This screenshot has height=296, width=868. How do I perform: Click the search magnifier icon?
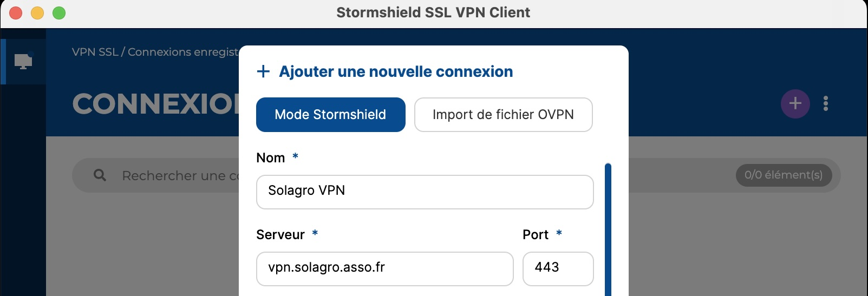[x=100, y=175]
